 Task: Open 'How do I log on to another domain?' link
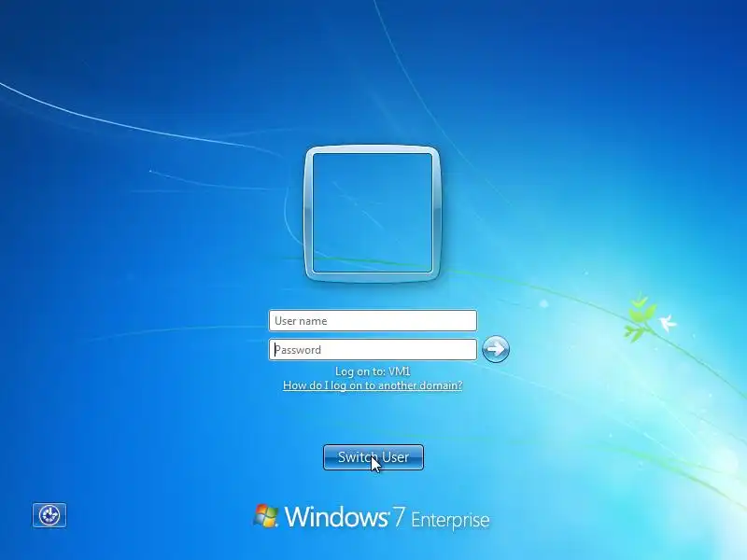pos(373,385)
